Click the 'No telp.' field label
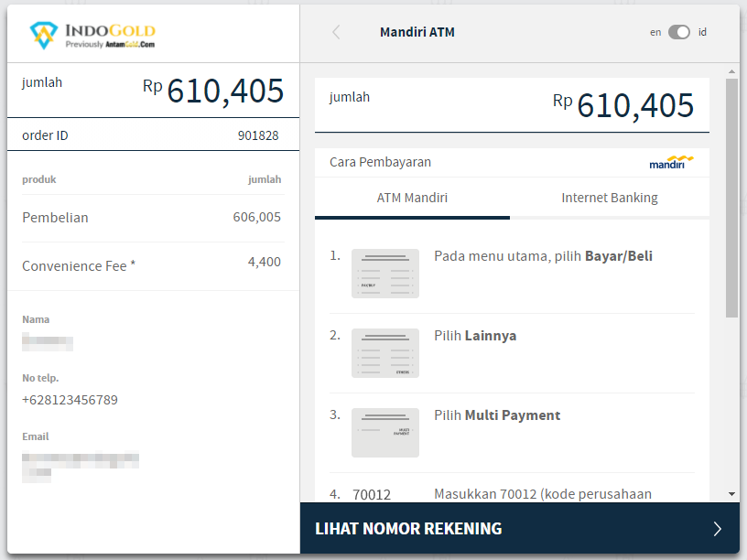The height and width of the screenshot is (560, 747). 40,378
